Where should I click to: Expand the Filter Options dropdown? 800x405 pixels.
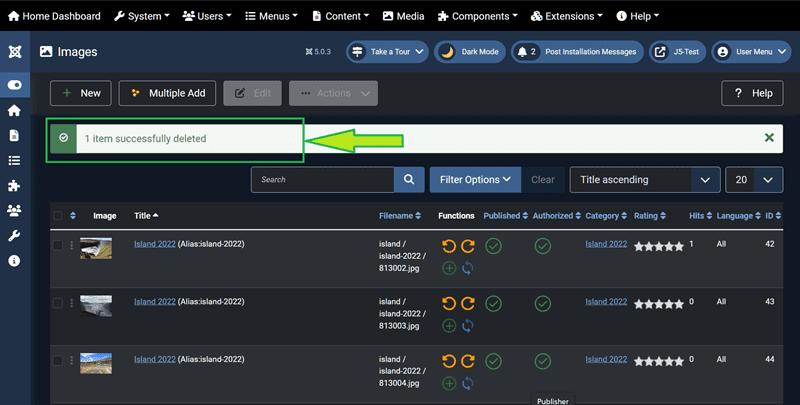[x=475, y=180]
